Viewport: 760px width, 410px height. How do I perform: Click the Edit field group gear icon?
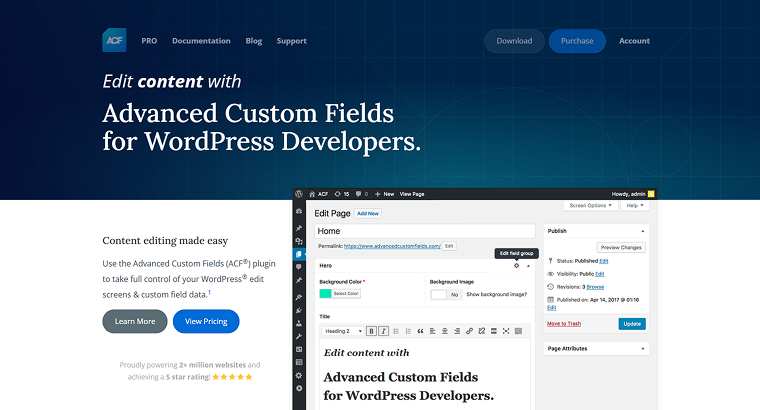pyautogui.click(x=516, y=266)
